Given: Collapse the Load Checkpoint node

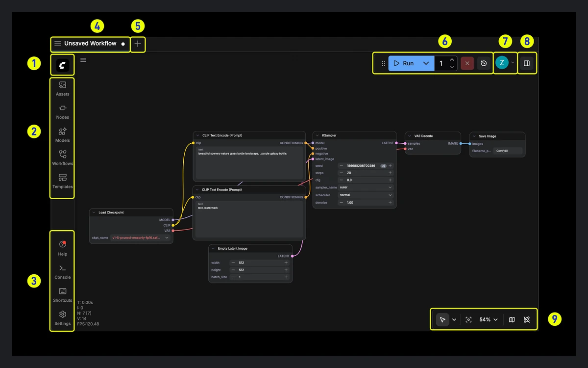Looking at the screenshot, I should [94, 212].
